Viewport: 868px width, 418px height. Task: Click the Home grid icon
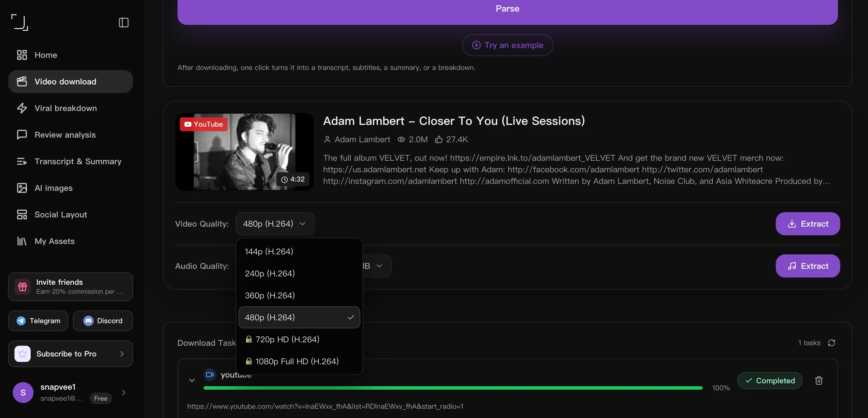click(x=22, y=55)
